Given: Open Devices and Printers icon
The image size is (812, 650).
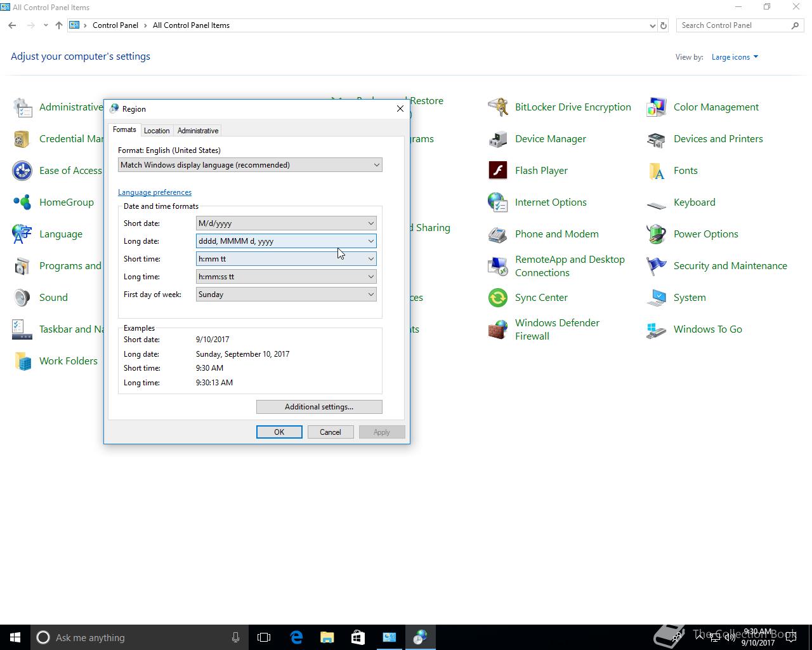Looking at the screenshot, I should [657, 139].
